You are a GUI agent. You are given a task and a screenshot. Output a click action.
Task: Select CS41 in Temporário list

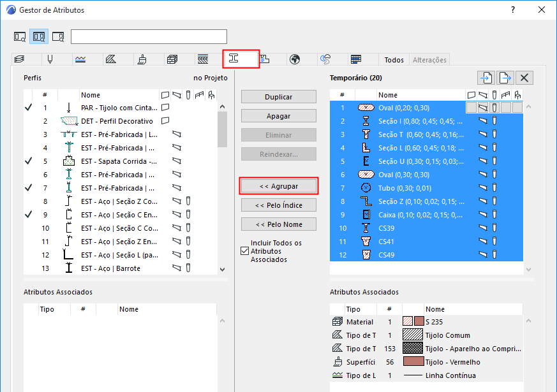[x=426, y=241]
